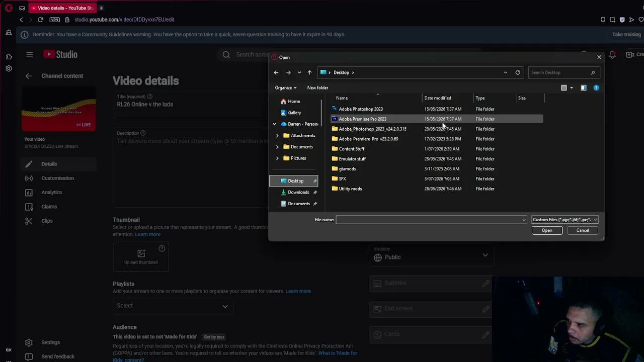
Task: Expand the Darren - Personal OneDrive node
Action: point(274,124)
